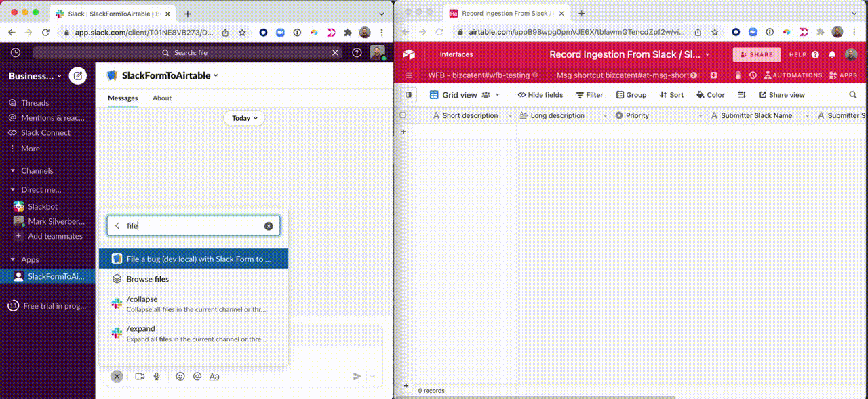868x399 pixels.
Task: Open Airtable HELP
Action: (804, 54)
